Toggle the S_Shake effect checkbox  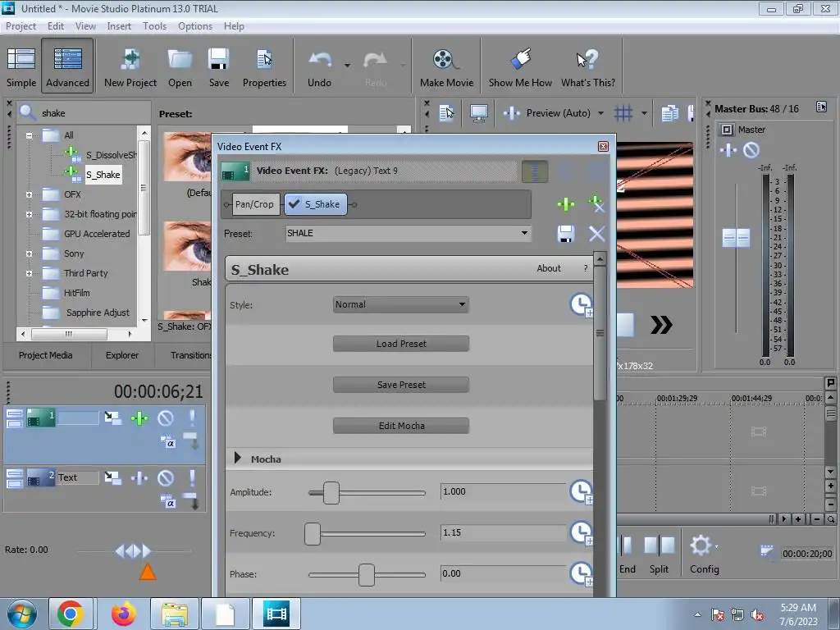[294, 204]
